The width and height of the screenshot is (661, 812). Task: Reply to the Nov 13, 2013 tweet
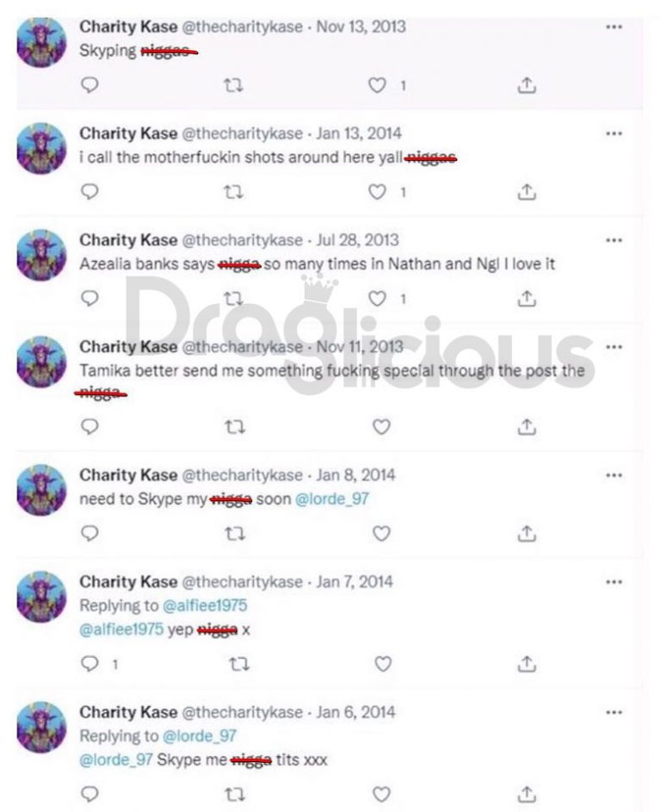pos(90,85)
